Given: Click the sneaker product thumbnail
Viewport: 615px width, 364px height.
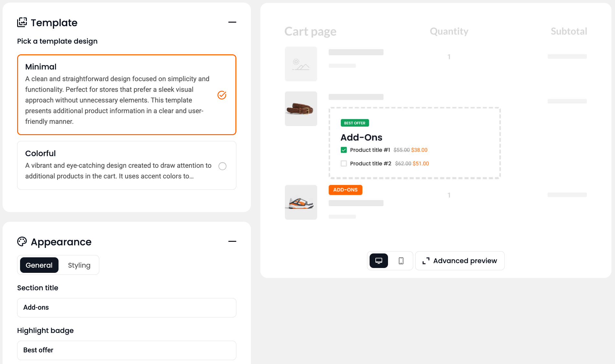Looking at the screenshot, I should click(301, 202).
